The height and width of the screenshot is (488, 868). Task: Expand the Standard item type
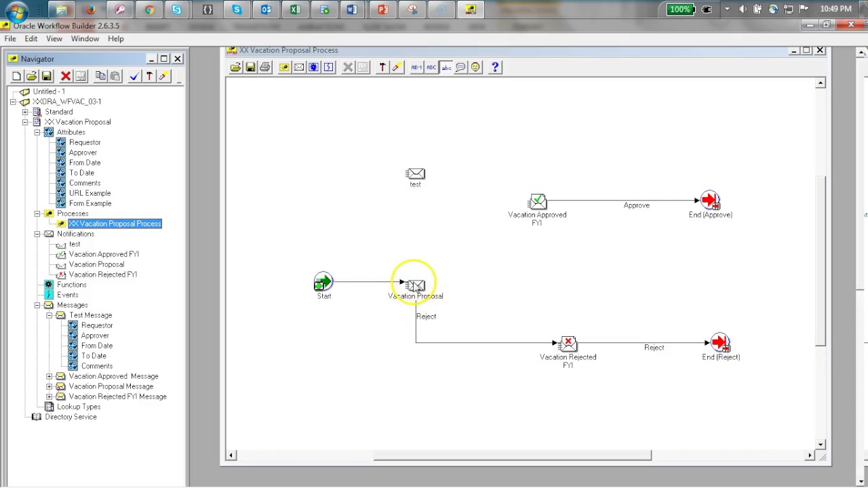pos(25,112)
